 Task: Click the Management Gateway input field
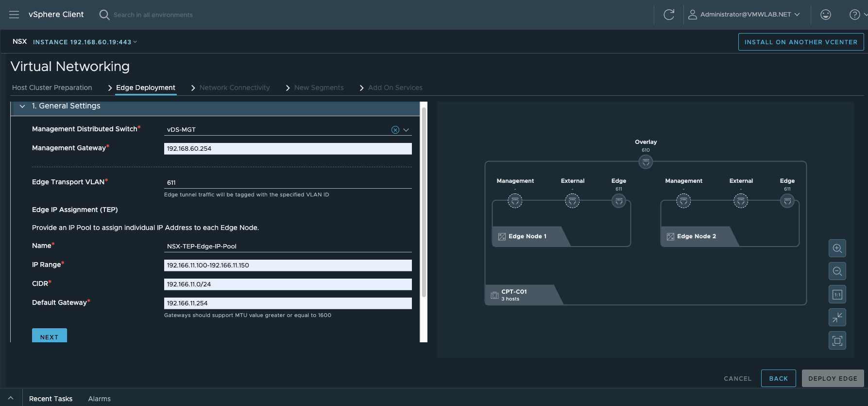tap(288, 149)
